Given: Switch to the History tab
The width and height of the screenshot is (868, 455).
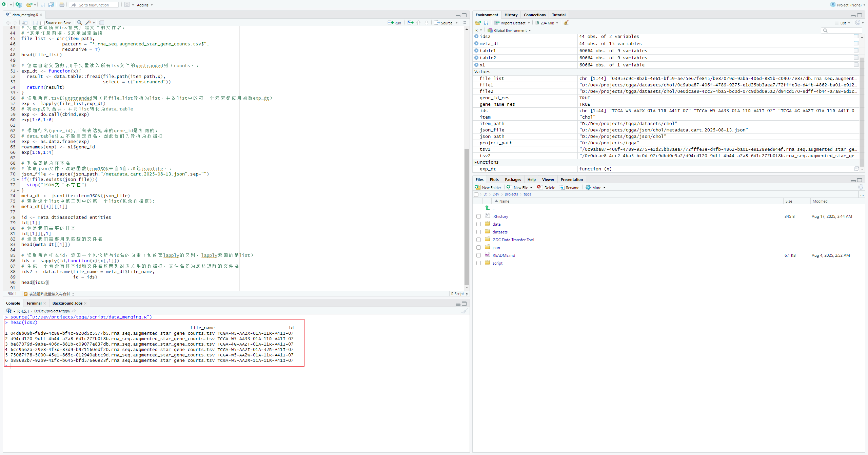Looking at the screenshot, I should (x=511, y=15).
